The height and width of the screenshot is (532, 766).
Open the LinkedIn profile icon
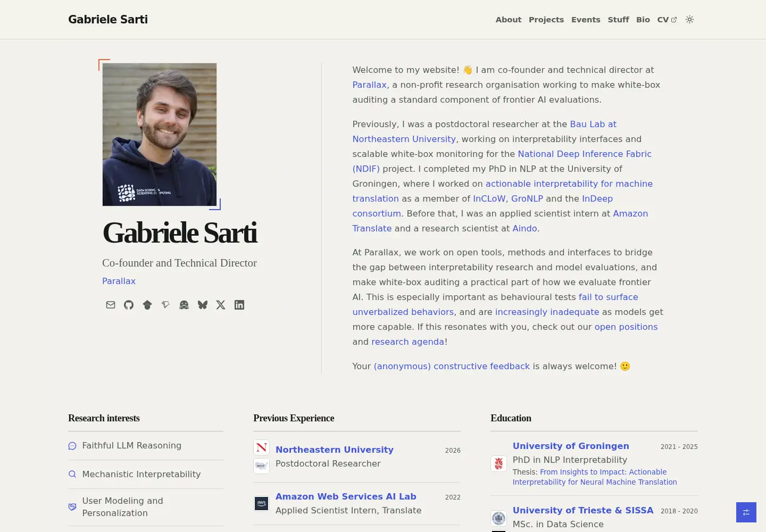[x=239, y=305]
